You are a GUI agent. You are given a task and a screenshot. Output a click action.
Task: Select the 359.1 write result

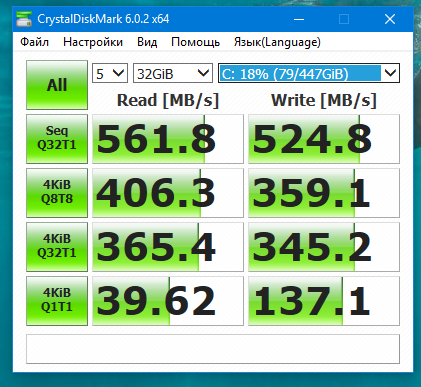click(324, 193)
